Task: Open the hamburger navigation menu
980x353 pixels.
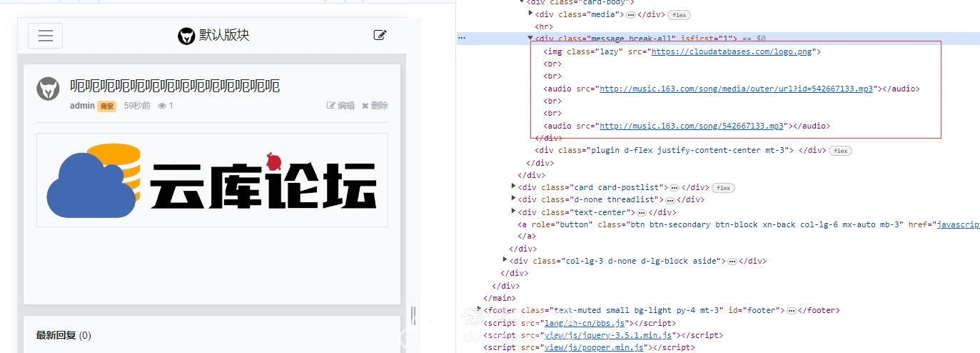Action: [x=45, y=36]
